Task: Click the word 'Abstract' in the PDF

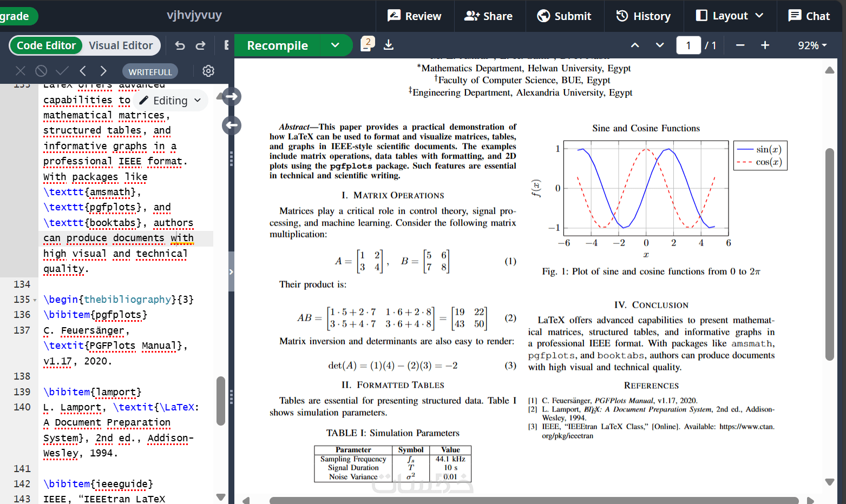Action: [x=293, y=127]
